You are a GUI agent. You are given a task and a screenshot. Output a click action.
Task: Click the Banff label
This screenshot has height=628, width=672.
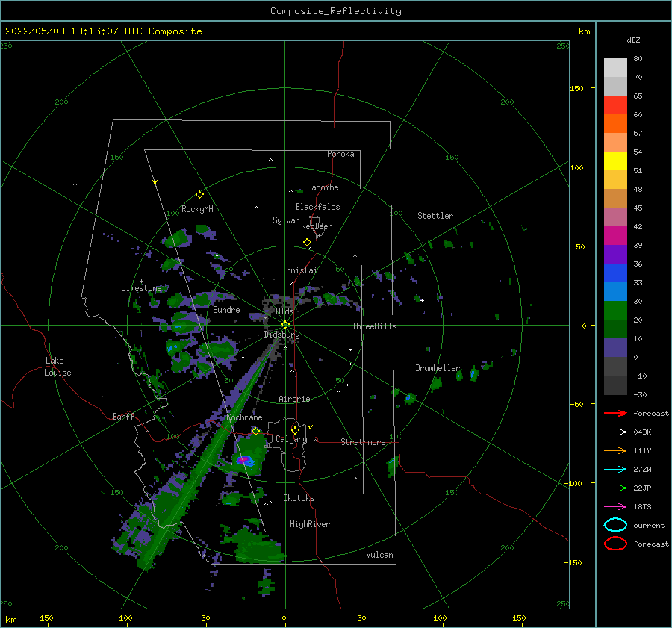123,416
